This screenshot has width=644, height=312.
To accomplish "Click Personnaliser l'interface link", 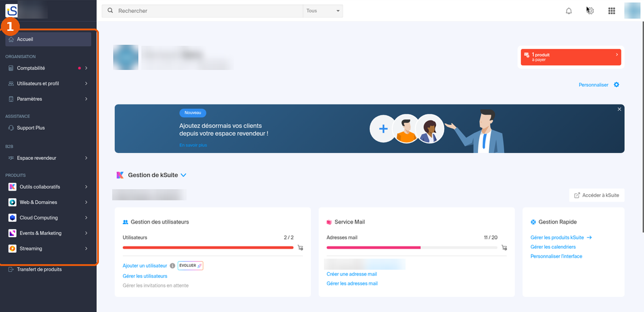I will point(556,256).
